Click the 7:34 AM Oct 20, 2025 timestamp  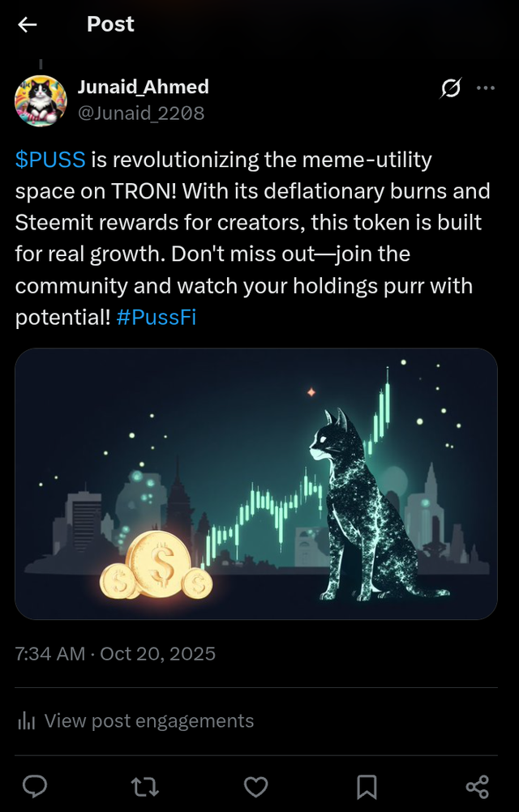point(115,653)
